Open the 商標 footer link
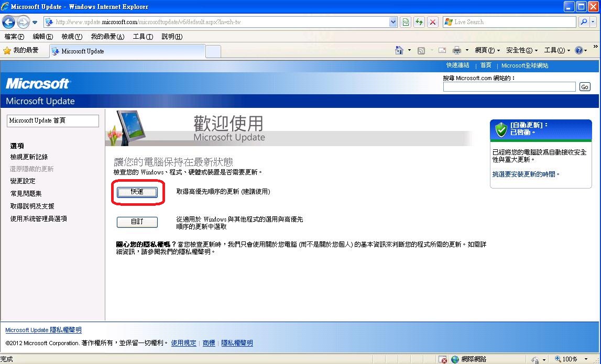 click(x=209, y=343)
